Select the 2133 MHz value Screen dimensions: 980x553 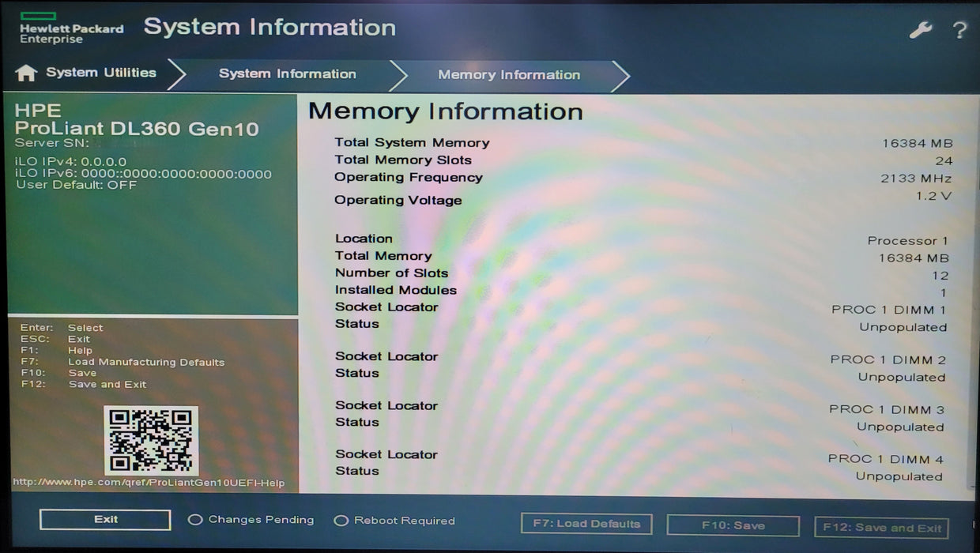tap(916, 179)
